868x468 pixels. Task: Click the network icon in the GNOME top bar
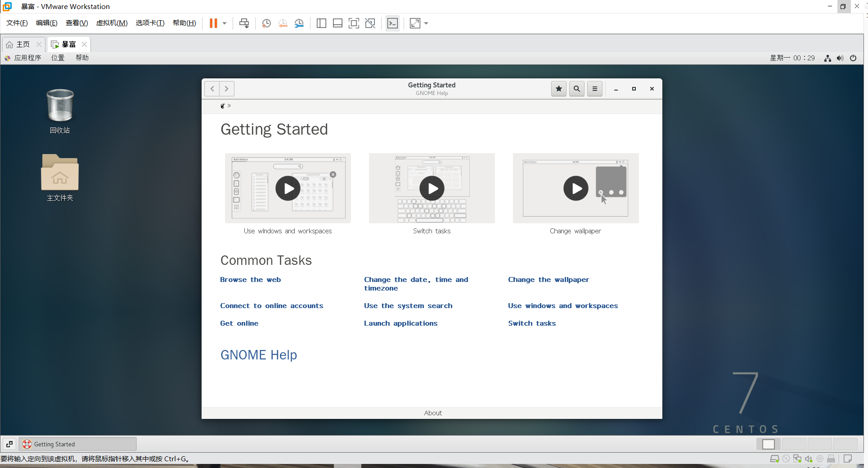[x=828, y=58]
